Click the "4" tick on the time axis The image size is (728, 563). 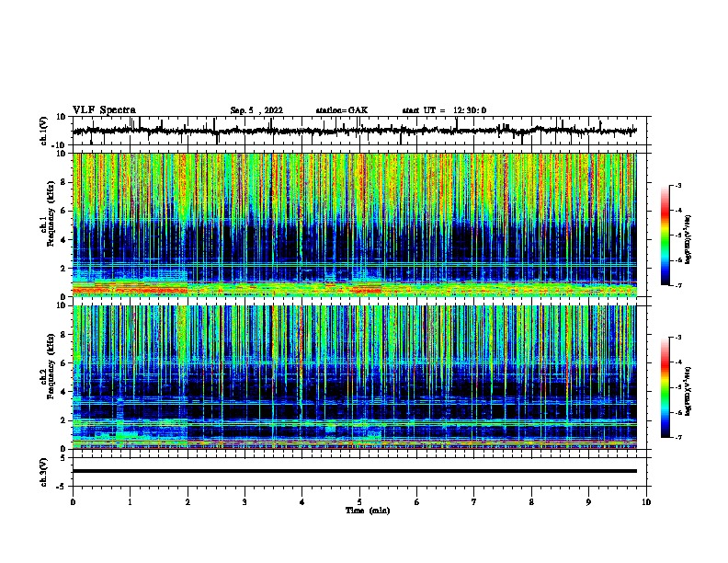(302, 502)
